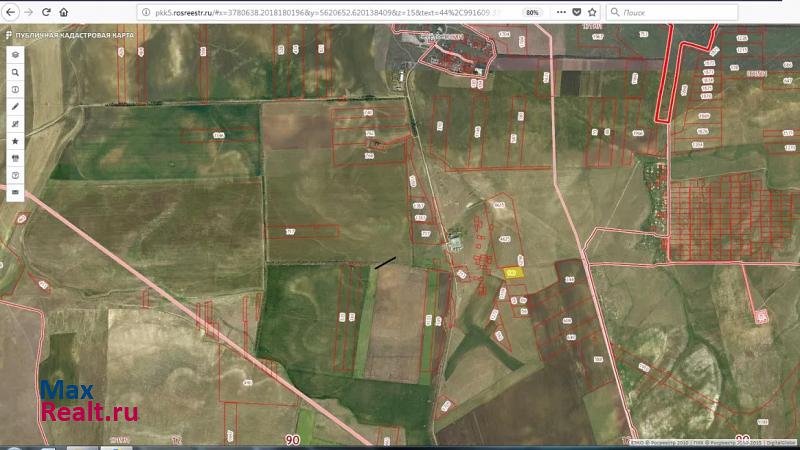Viewport: 800px width, 450px height.
Task: Reset the 80% zoom indicator
Action: [532, 12]
